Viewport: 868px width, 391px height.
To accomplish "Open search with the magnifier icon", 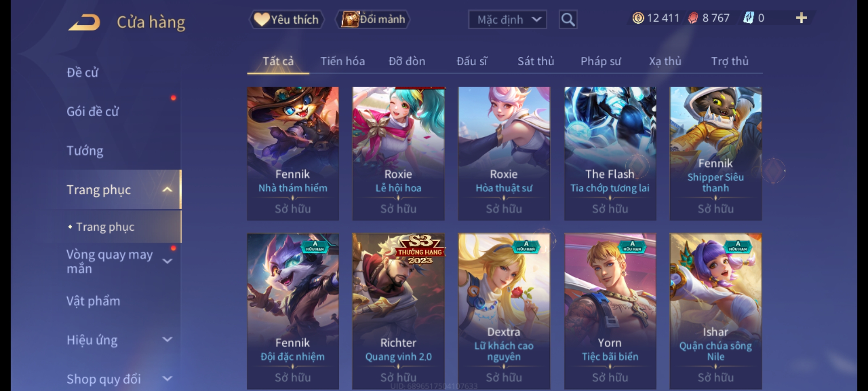I will 568,20.
